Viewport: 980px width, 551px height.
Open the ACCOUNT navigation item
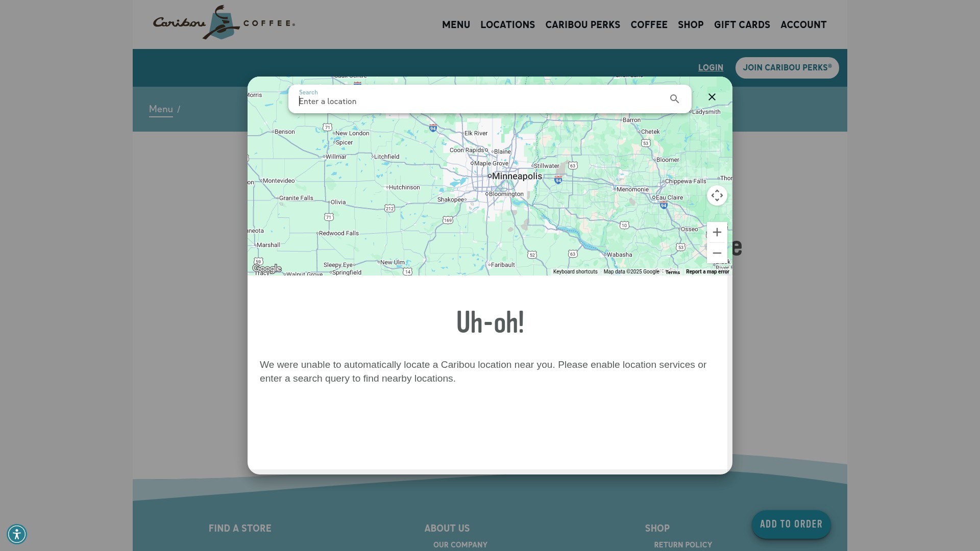point(803,24)
